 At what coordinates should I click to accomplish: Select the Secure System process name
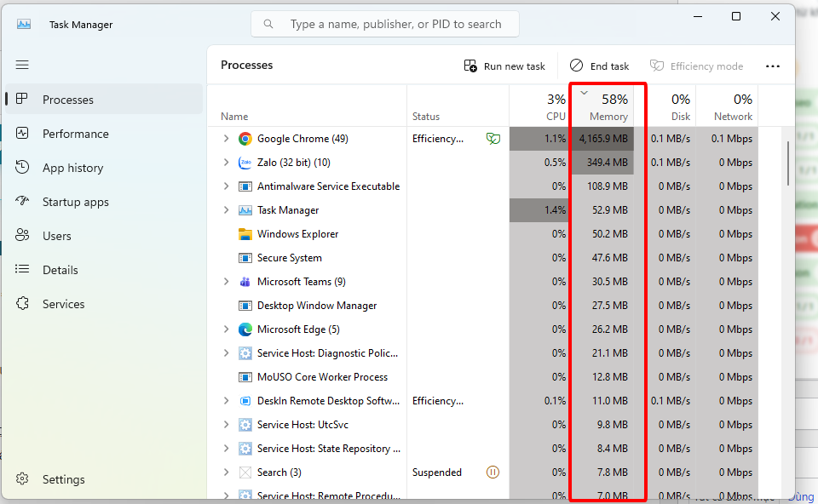point(290,258)
